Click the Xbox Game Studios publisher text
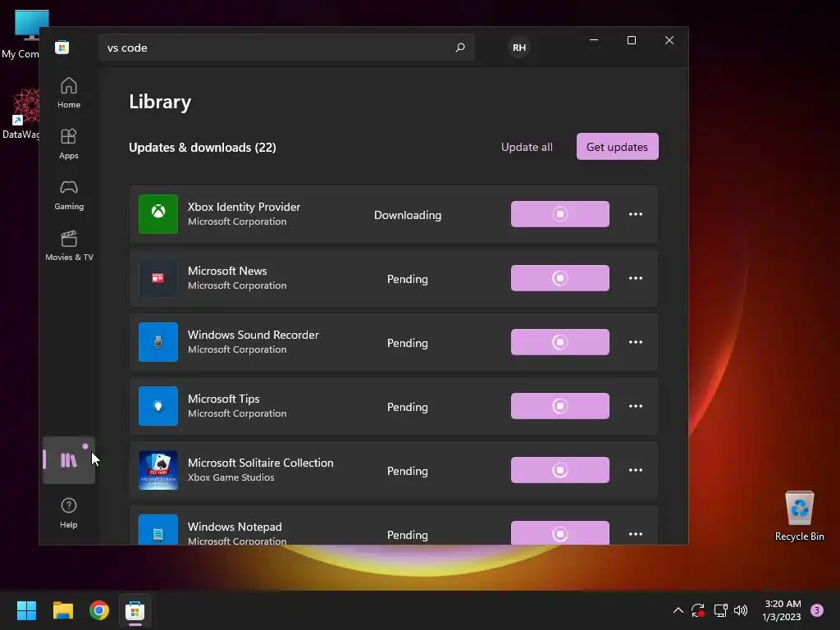840x630 pixels. click(x=231, y=477)
